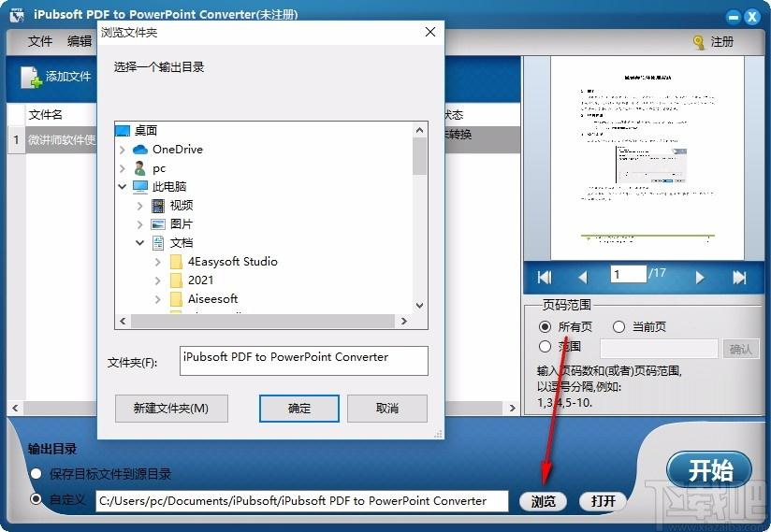Click the Videos (视频) folder icon
Viewport: 771px width, 532px height.
158,206
